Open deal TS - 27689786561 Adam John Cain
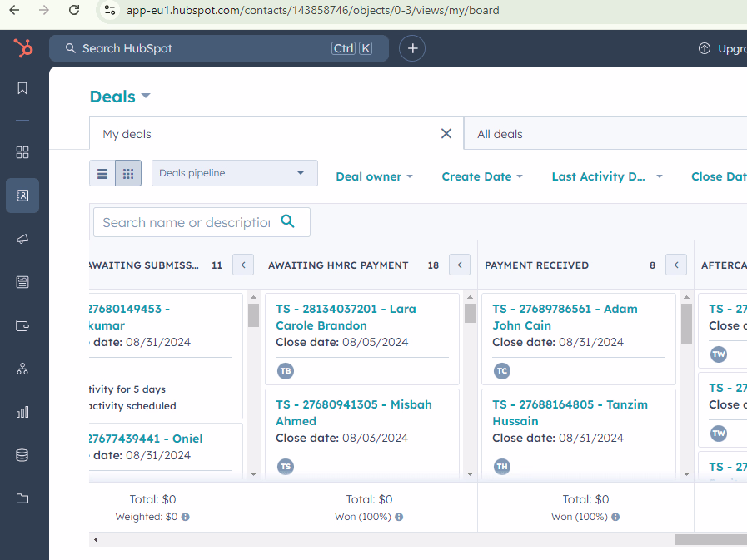747x560 pixels. coord(565,317)
